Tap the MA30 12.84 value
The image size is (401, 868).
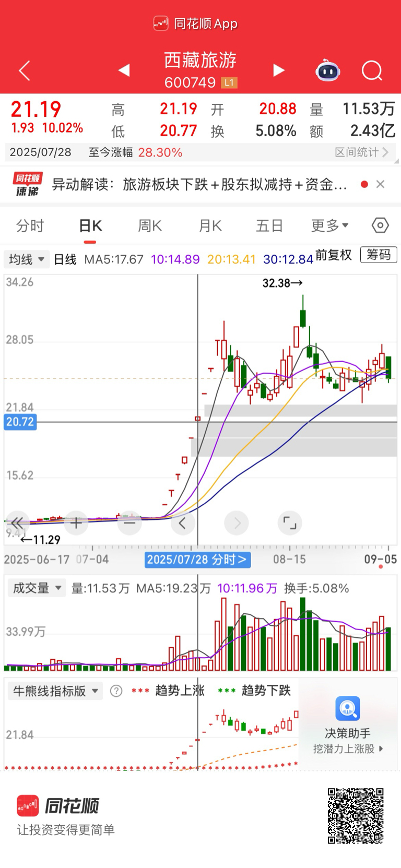(288, 259)
